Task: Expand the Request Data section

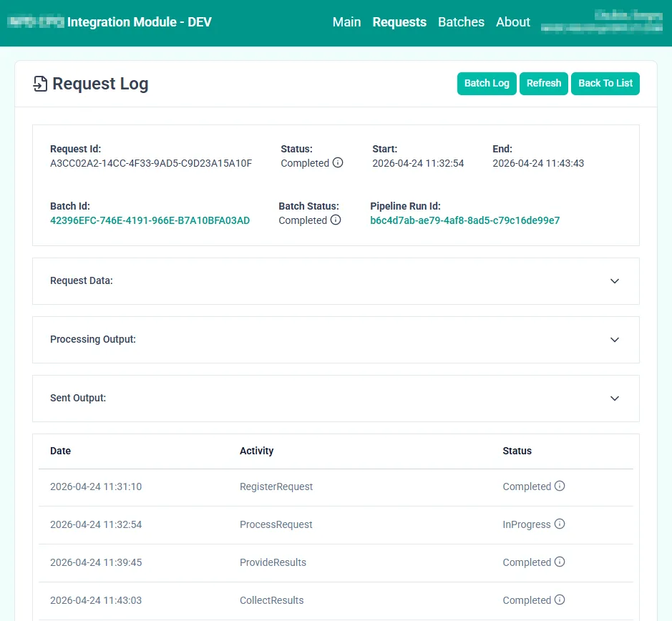Action: point(614,281)
